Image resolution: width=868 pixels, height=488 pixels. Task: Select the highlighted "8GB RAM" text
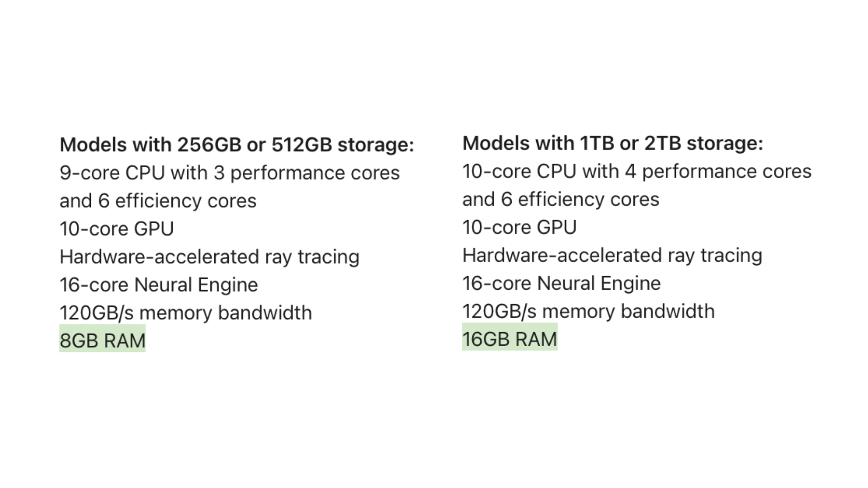tap(103, 341)
